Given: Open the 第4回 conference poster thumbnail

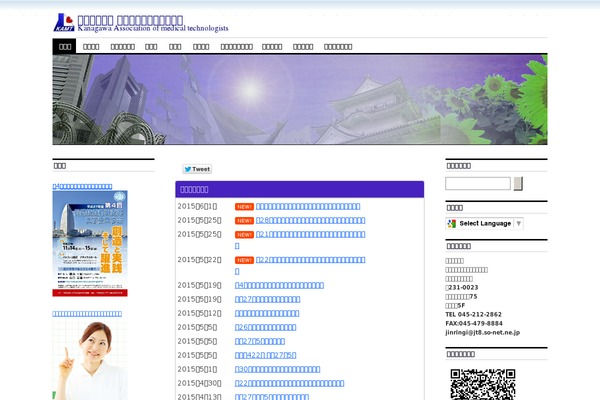Looking at the screenshot, I should click(90, 243).
